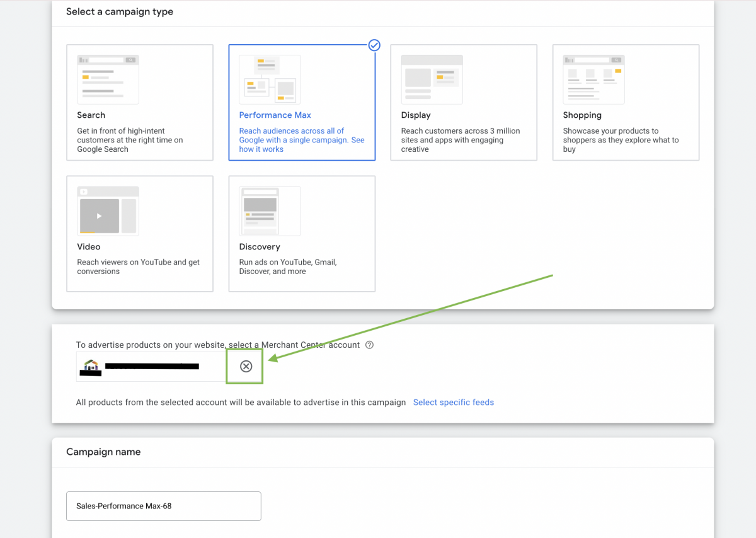Click the Search campaign illustration icon

pyautogui.click(x=108, y=79)
